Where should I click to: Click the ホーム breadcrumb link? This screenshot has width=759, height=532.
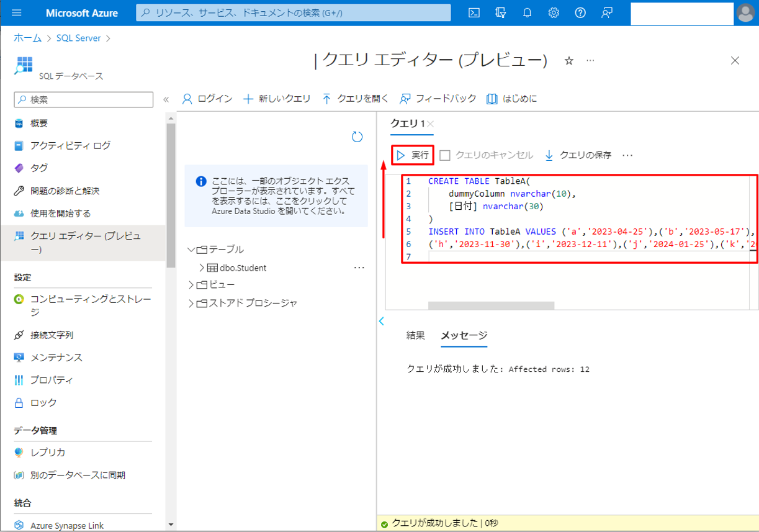pyautogui.click(x=27, y=38)
